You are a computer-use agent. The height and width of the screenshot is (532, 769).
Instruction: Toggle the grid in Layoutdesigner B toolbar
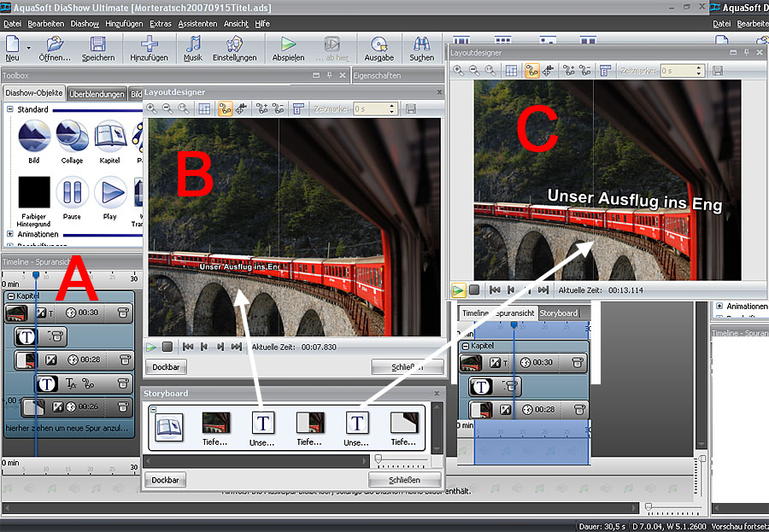(204, 108)
